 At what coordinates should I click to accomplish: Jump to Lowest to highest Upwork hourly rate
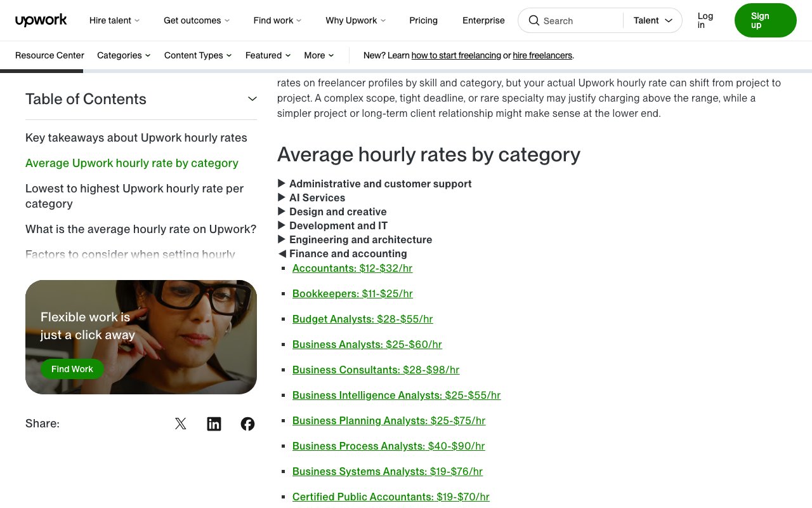pyautogui.click(x=134, y=196)
